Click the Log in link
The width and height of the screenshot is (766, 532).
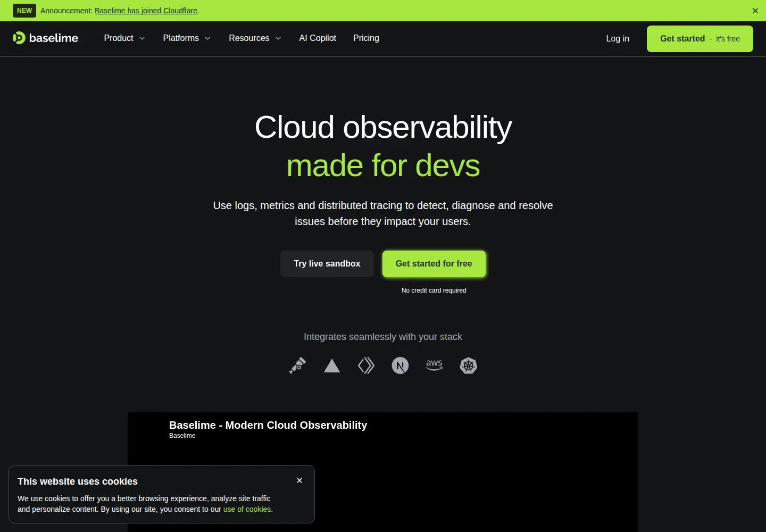[x=618, y=38]
